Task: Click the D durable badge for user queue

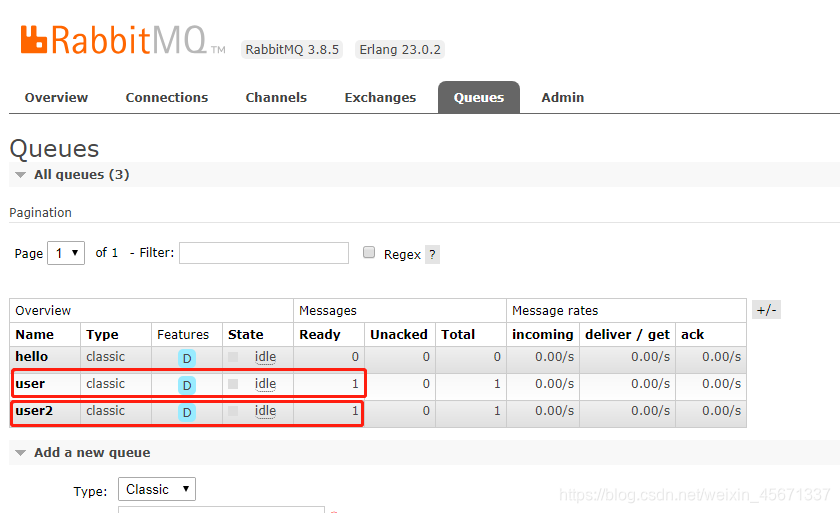Action: 187,385
